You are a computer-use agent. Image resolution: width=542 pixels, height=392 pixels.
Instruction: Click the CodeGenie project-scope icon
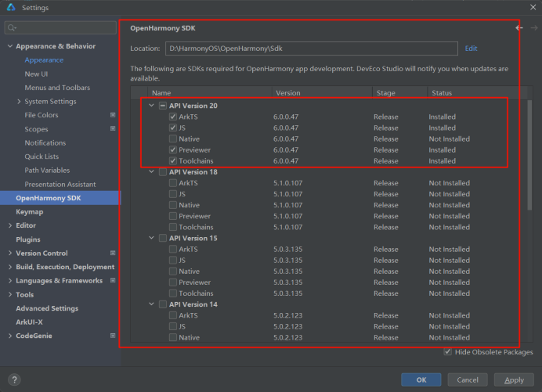[x=113, y=336]
